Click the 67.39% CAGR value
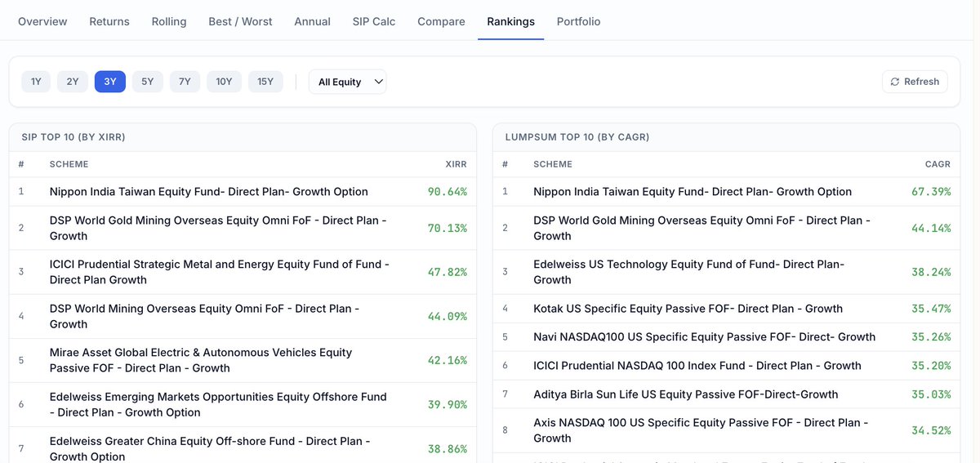The height and width of the screenshot is (463, 980). point(931,192)
